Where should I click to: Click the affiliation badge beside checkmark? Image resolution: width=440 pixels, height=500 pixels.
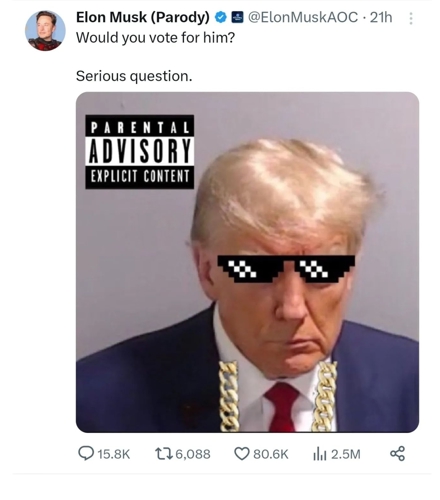click(x=237, y=17)
